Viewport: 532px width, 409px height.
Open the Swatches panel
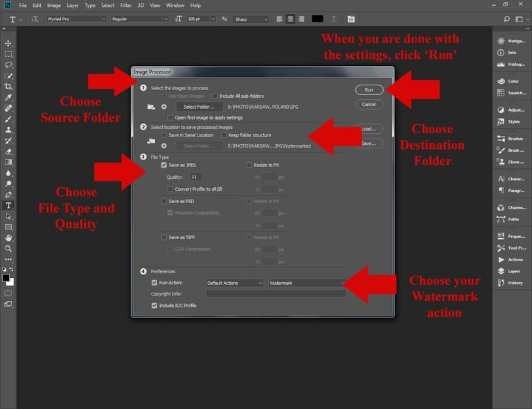512,93
